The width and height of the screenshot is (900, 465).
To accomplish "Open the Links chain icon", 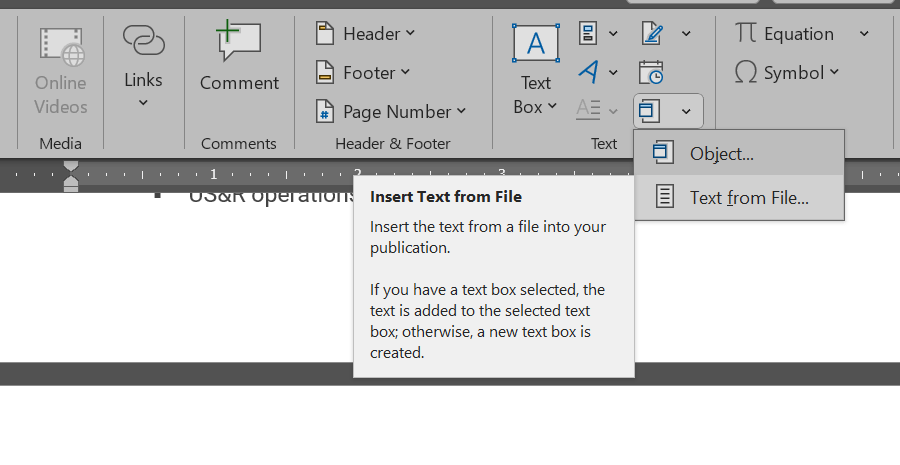I will click(x=143, y=40).
